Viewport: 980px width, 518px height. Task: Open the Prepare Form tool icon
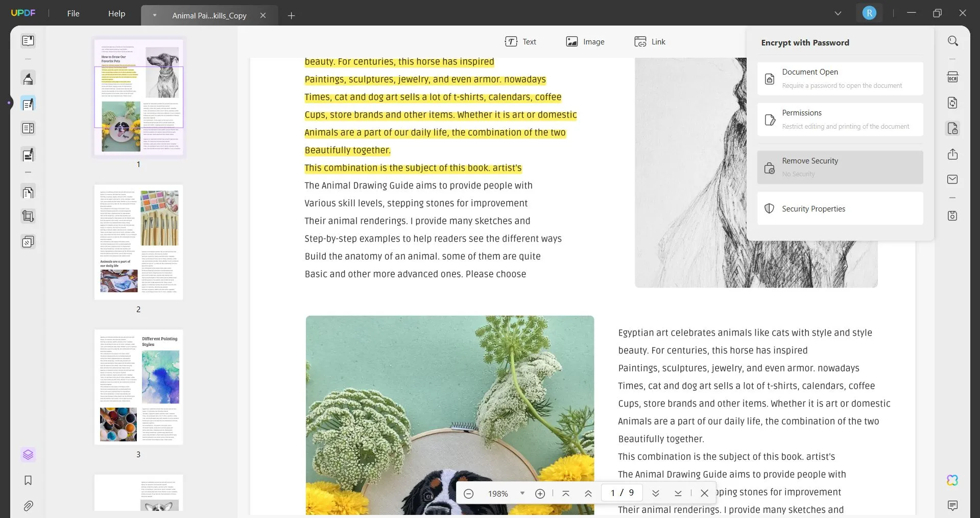[x=28, y=128]
